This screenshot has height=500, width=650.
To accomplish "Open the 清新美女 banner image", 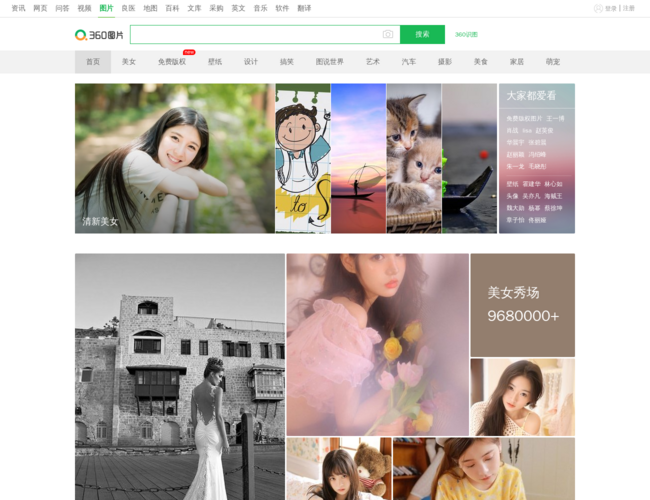I will (175, 158).
